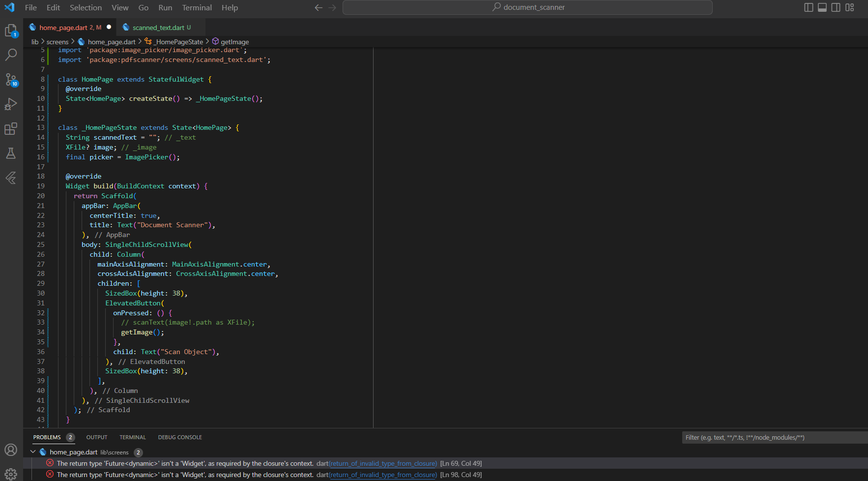Open the Terminal menu
This screenshot has height=481, width=868.
[x=197, y=7]
